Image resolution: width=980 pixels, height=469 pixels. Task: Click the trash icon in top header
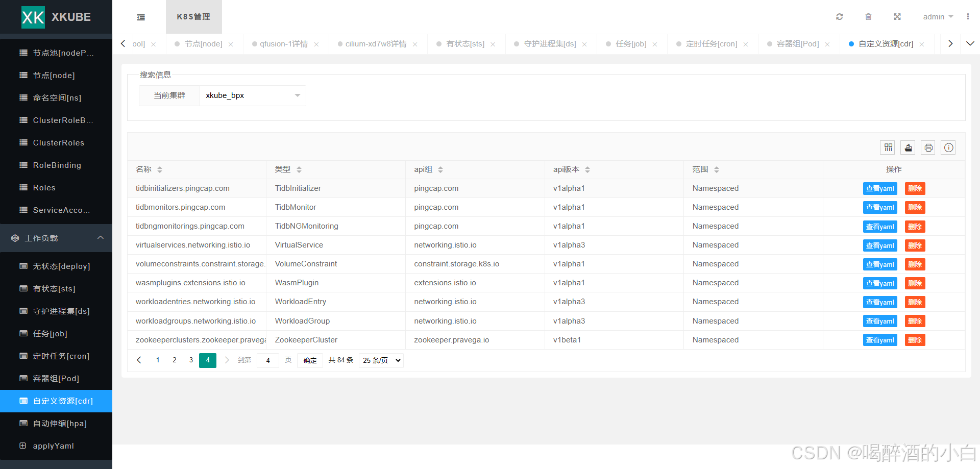[868, 17]
